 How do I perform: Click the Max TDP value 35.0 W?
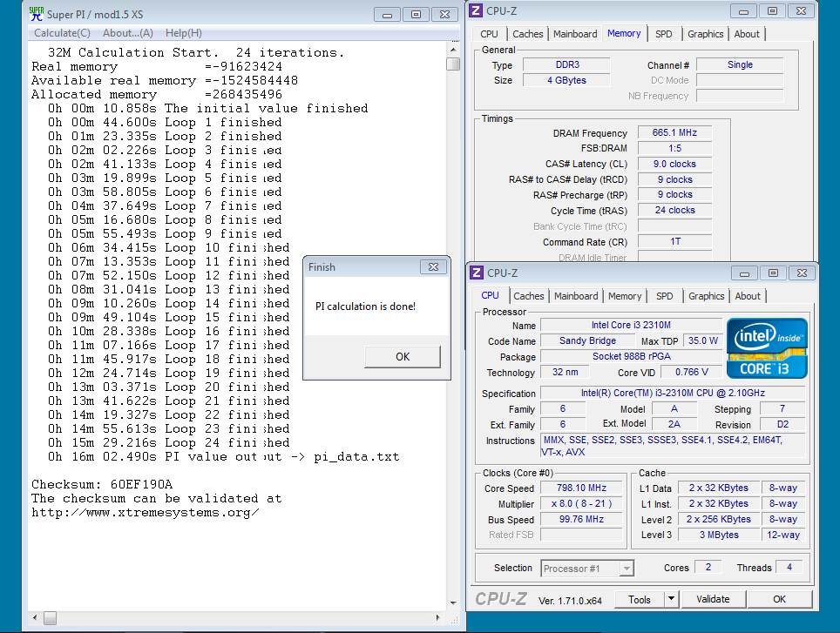tap(702, 340)
